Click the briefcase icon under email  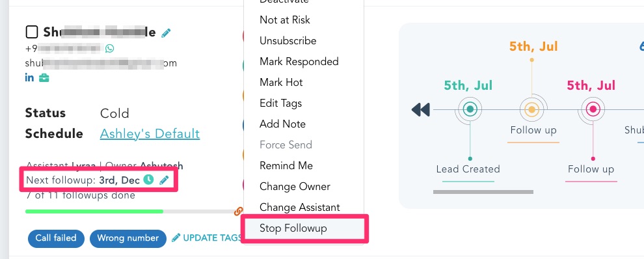coord(44,77)
